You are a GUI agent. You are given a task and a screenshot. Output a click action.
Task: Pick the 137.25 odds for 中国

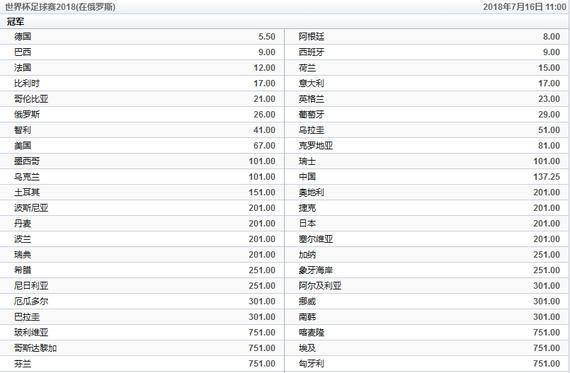click(x=547, y=177)
